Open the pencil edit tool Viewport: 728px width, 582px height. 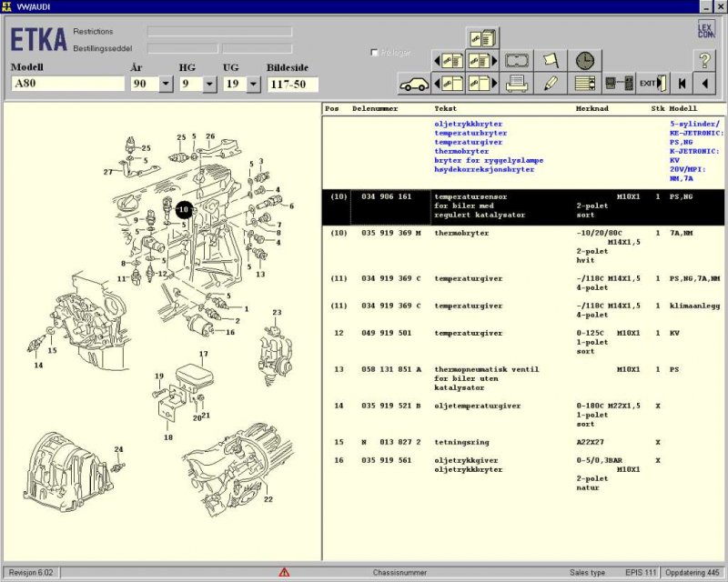pos(550,84)
